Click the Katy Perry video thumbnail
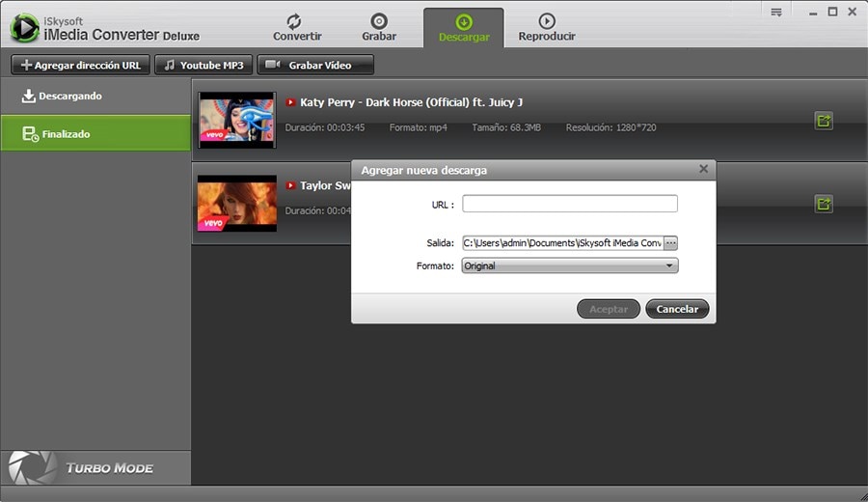Viewport: 868px width, 502px height. pyautogui.click(x=237, y=120)
